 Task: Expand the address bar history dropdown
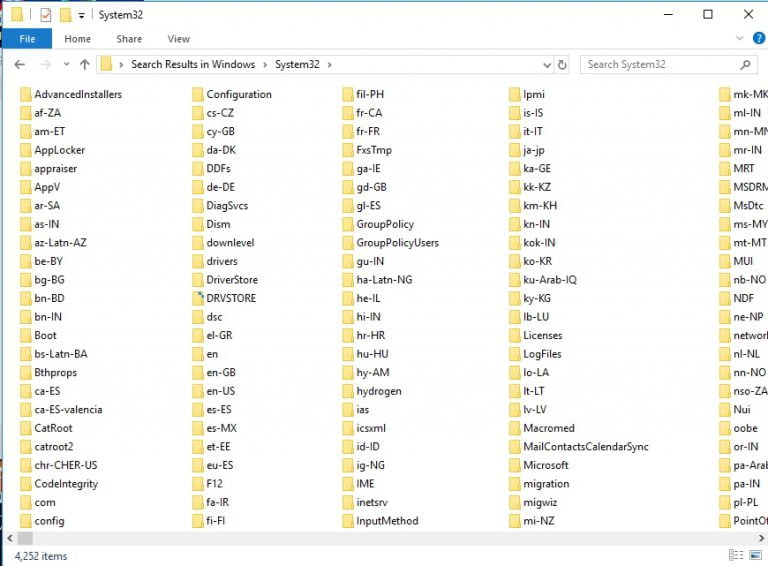(x=547, y=65)
